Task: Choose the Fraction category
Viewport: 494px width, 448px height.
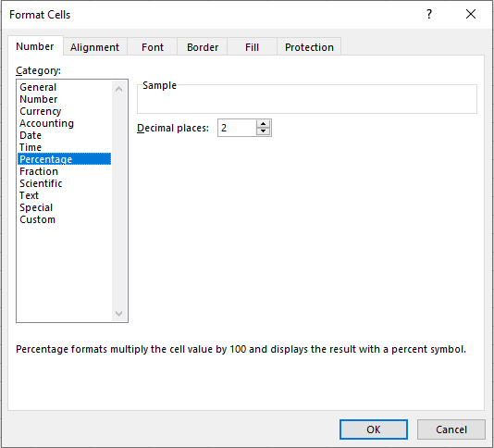Action: pyautogui.click(x=39, y=171)
